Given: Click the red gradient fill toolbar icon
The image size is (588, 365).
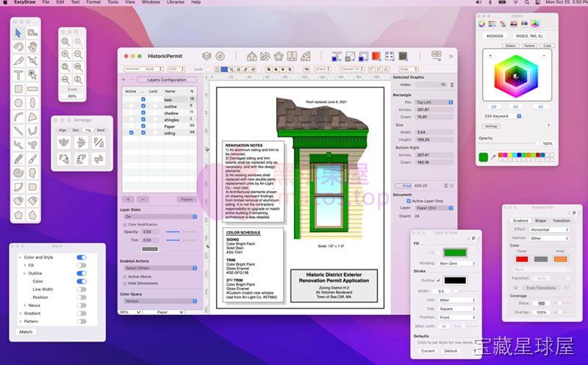Looking at the screenshot, I should 376,57.
